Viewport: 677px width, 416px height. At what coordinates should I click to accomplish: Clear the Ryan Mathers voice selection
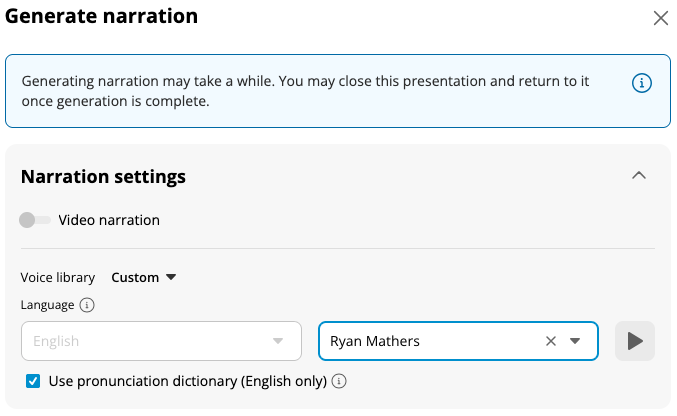(x=550, y=341)
